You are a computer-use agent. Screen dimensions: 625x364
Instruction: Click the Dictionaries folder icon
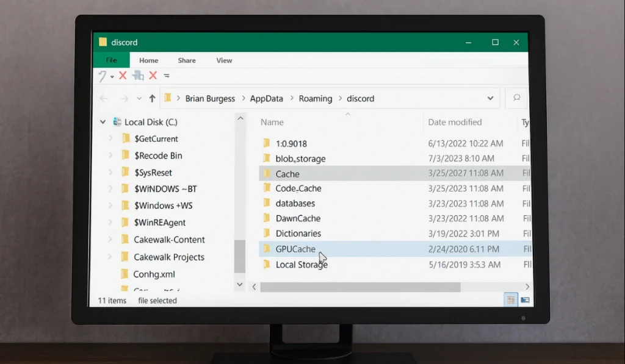tap(267, 233)
